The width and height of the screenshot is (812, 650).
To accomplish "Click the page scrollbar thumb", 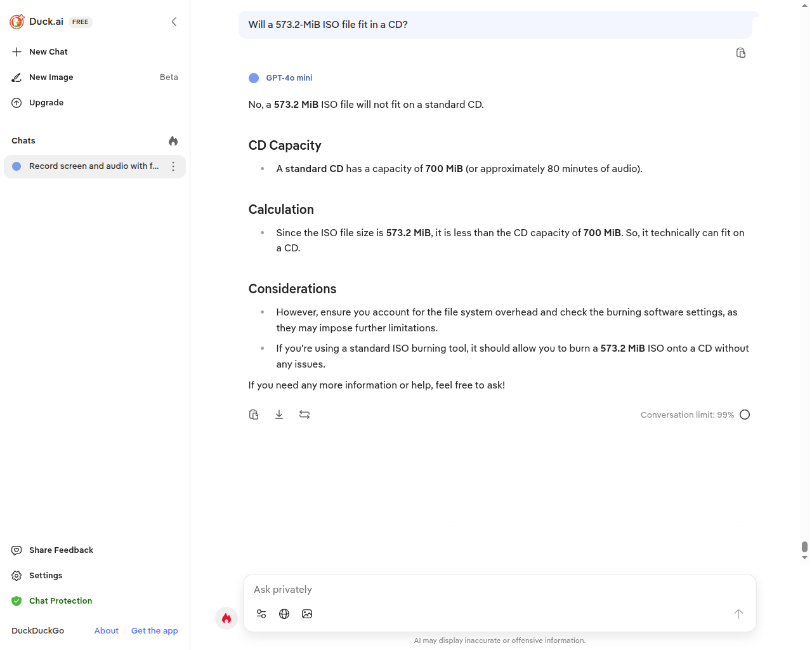I will coord(804,547).
